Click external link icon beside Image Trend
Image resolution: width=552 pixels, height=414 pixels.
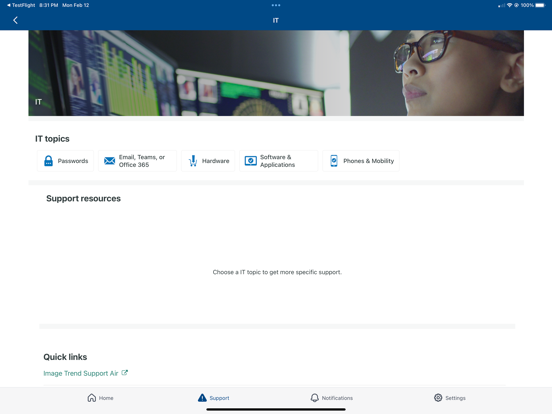pos(125,372)
